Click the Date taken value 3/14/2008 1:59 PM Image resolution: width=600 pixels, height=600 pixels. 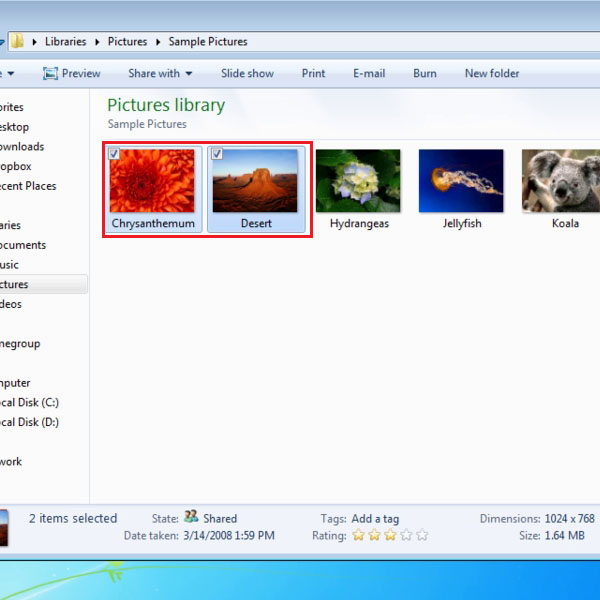click(x=229, y=535)
